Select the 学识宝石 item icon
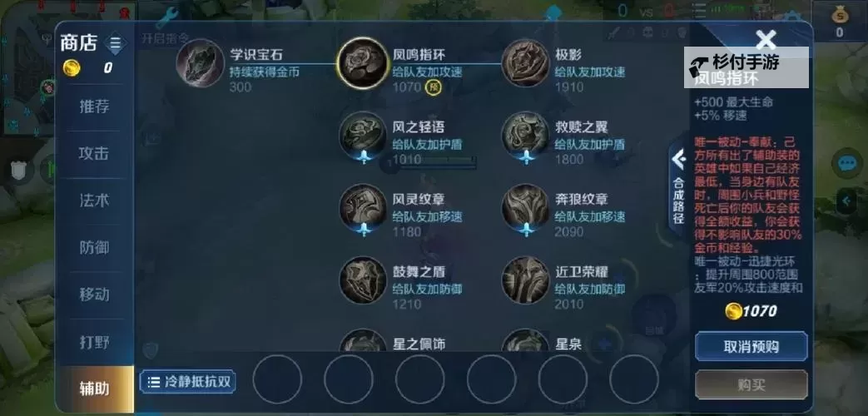 tap(201, 63)
